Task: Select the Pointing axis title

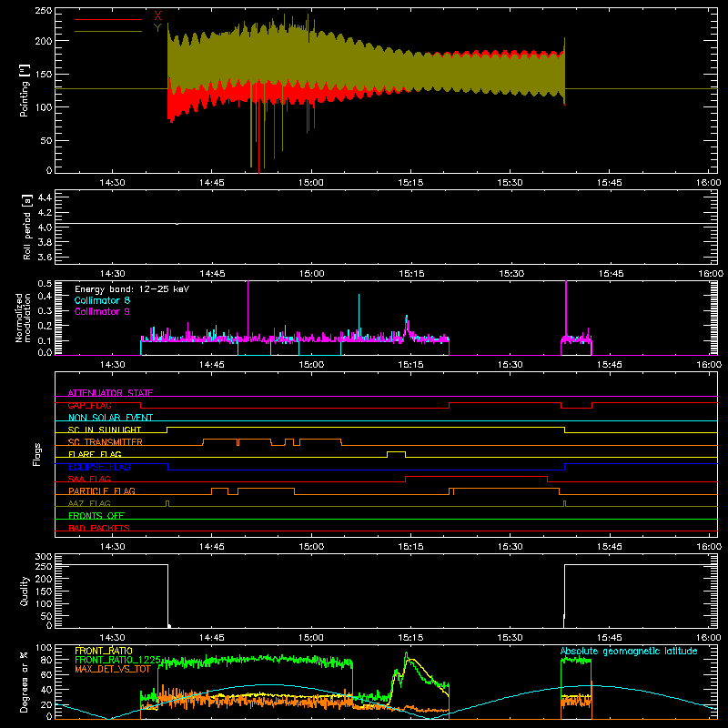Action: (25, 90)
